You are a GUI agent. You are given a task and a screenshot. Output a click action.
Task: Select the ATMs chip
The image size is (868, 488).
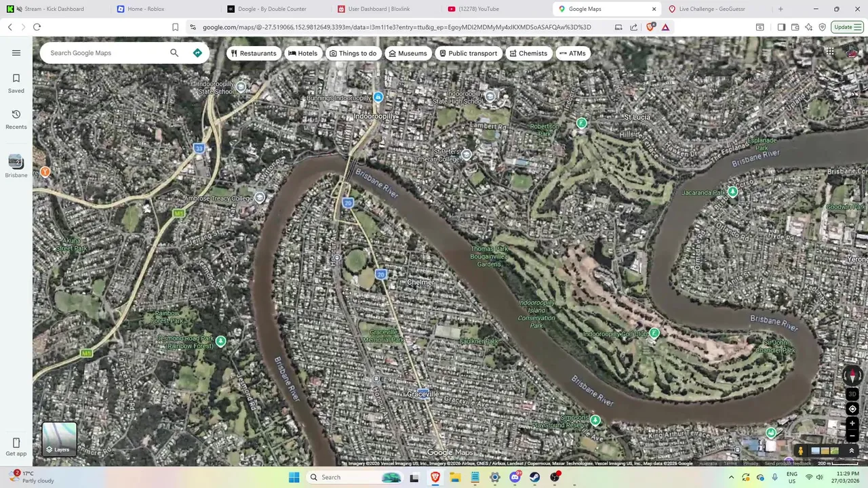click(x=572, y=54)
